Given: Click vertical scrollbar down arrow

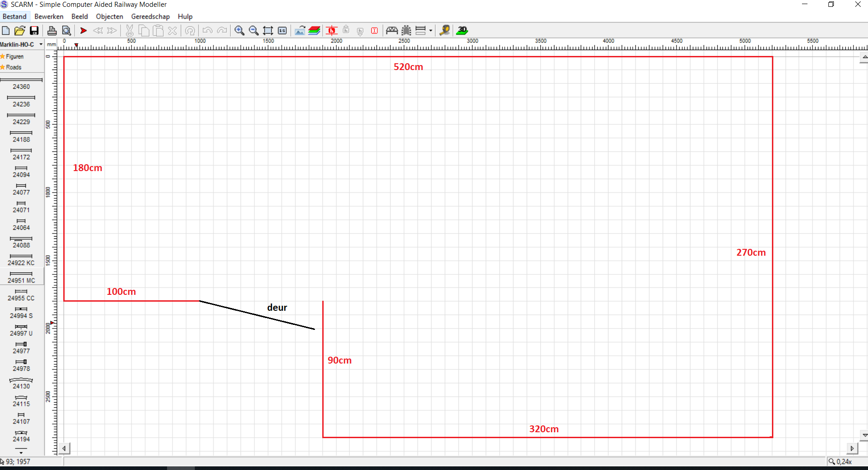Looking at the screenshot, I should [x=864, y=435].
